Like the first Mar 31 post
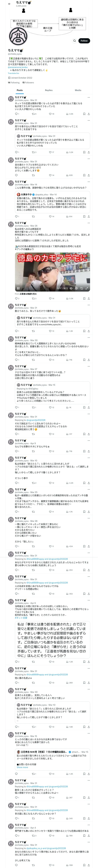 (x=50, y=114)
